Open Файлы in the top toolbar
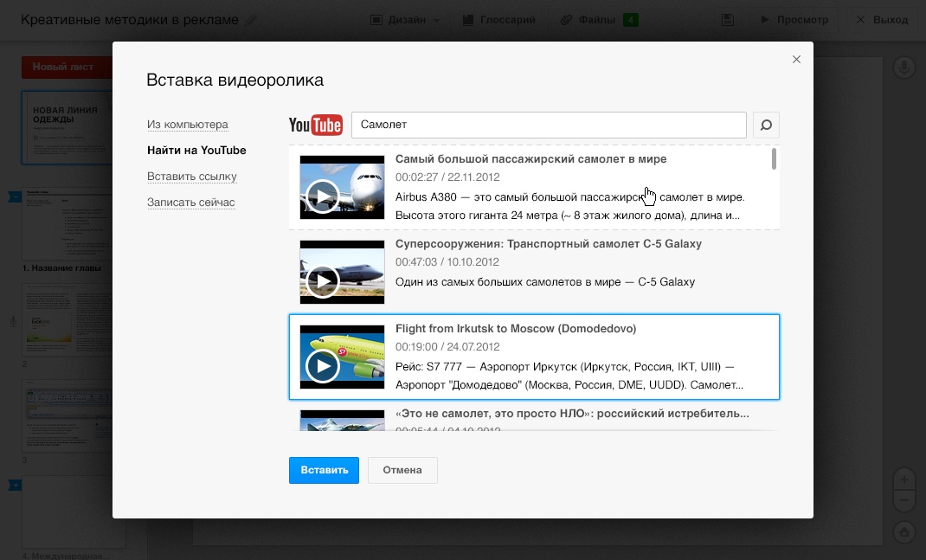This screenshot has height=560, width=926. [588, 20]
